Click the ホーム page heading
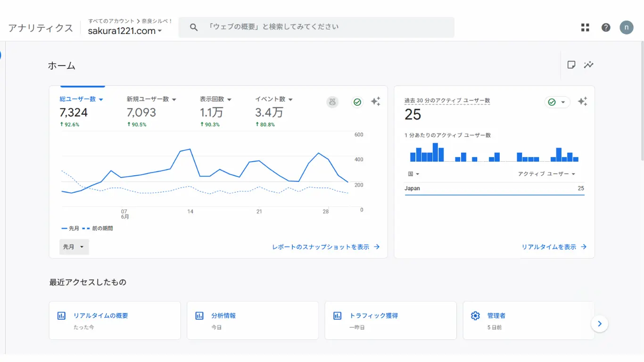This screenshot has width=644, height=362. click(62, 66)
